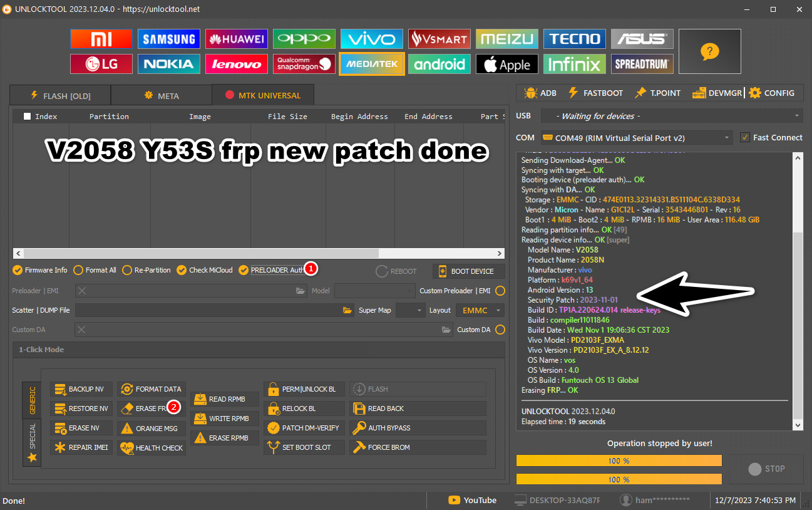This screenshot has height=510, width=812.
Task: Select the Meizu brand icon
Action: point(507,39)
